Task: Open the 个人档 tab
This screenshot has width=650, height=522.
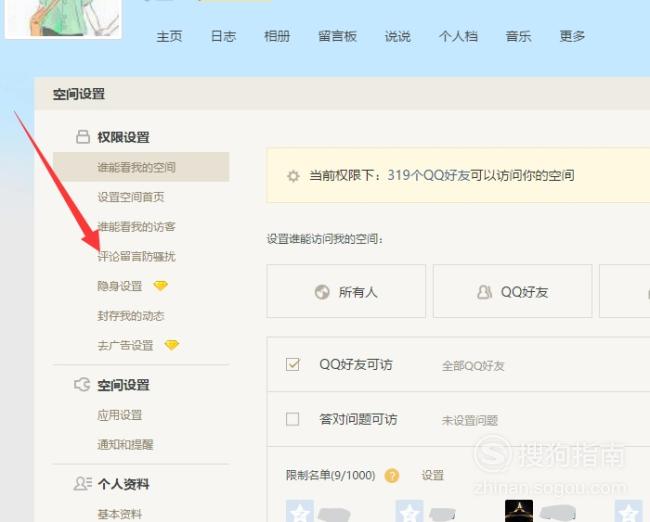Action: [458, 36]
